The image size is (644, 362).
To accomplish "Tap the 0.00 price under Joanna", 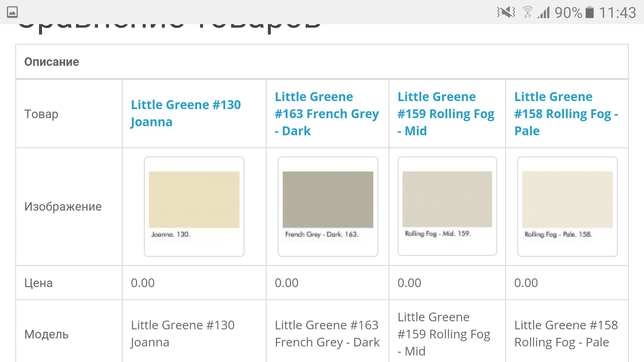I will (x=143, y=283).
